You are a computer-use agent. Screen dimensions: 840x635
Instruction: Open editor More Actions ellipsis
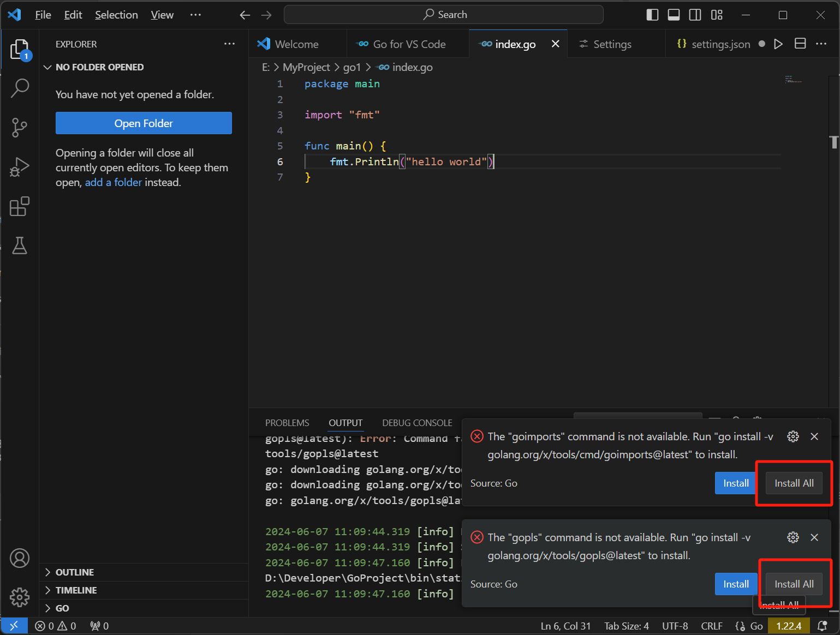point(821,44)
